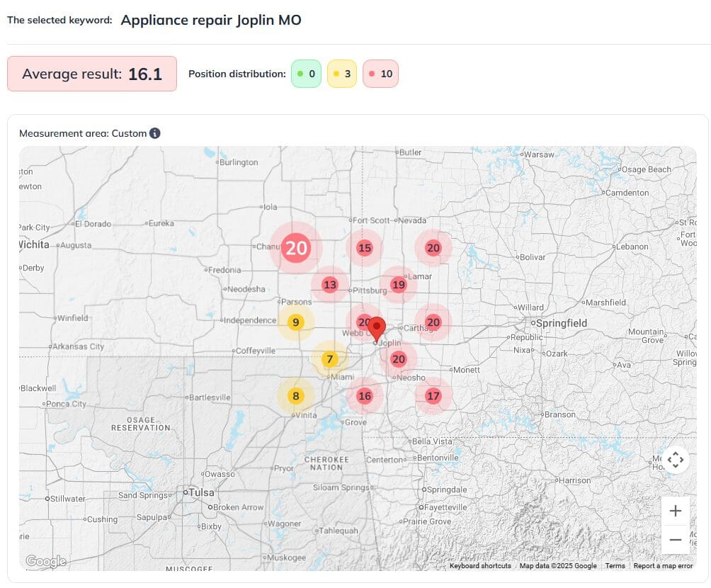This screenshot has width=711, height=588.
Task: Toggle the yellow position distribution badge showing 3
Action: coord(342,74)
